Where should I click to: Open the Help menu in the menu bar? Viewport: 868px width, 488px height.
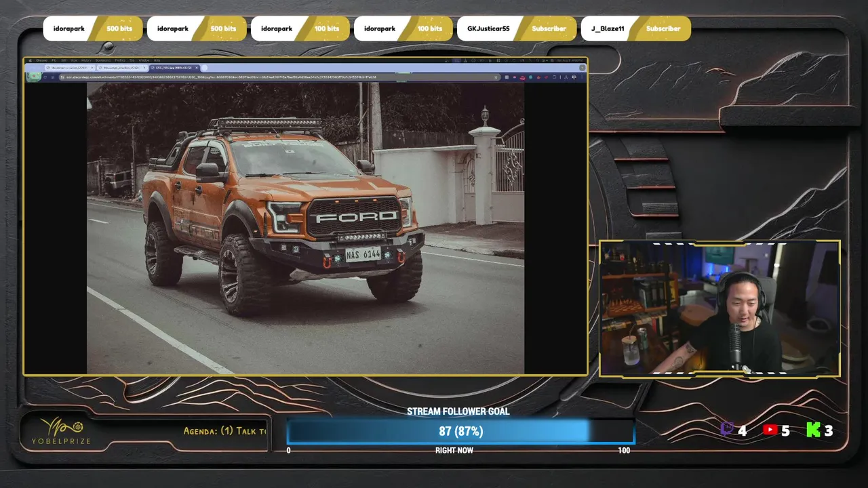pyautogui.click(x=157, y=60)
